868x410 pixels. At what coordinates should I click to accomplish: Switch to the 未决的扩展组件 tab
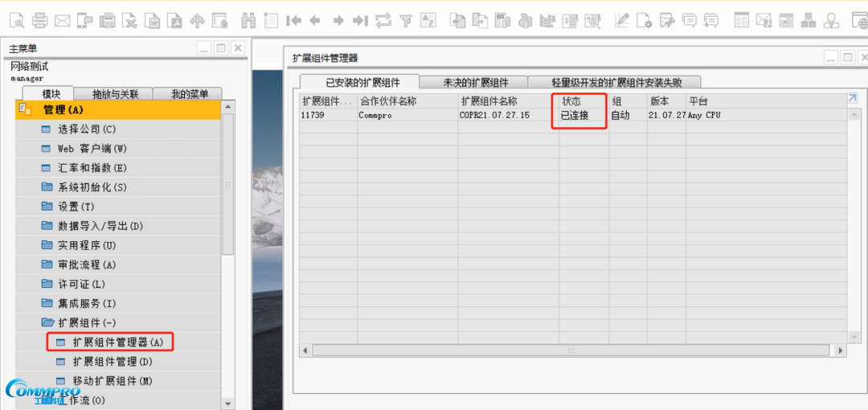[475, 82]
